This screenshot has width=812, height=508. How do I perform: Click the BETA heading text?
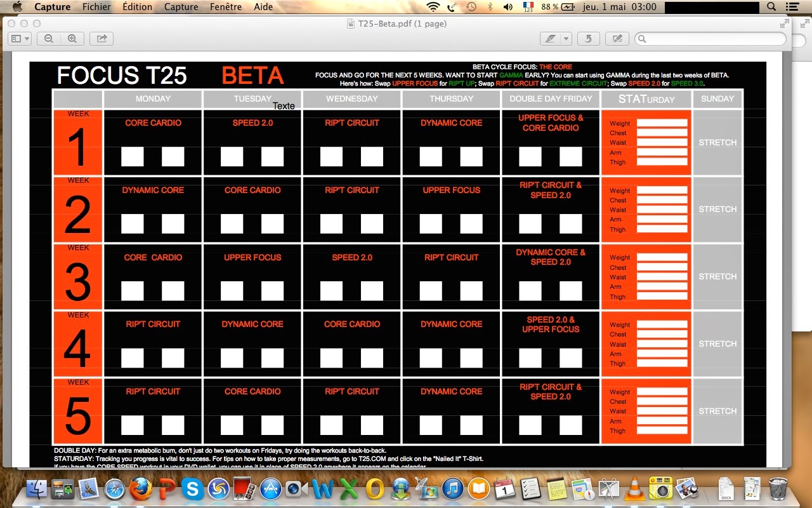point(252,76)
